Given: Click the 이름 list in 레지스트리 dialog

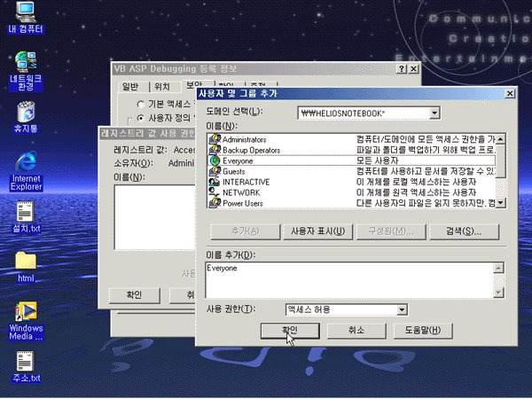Looking at the screenshot, I should click(x=154, y=217).
